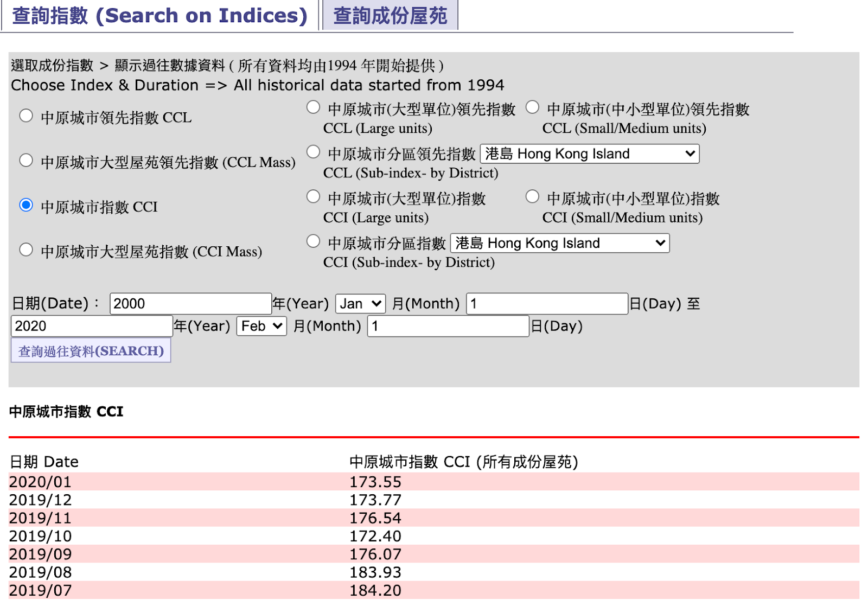Click the 2019/09 date cell
The height and width of the screenshot is (600, 868).
point(40,554)
